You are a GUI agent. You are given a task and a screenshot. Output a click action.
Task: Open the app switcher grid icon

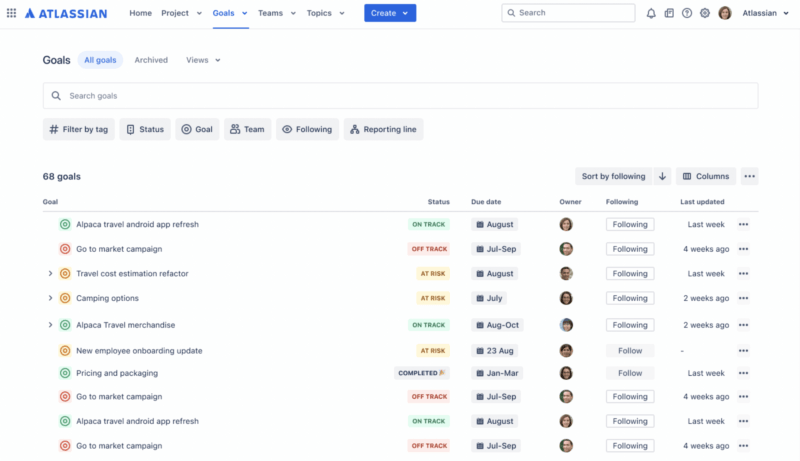(11, 13)
